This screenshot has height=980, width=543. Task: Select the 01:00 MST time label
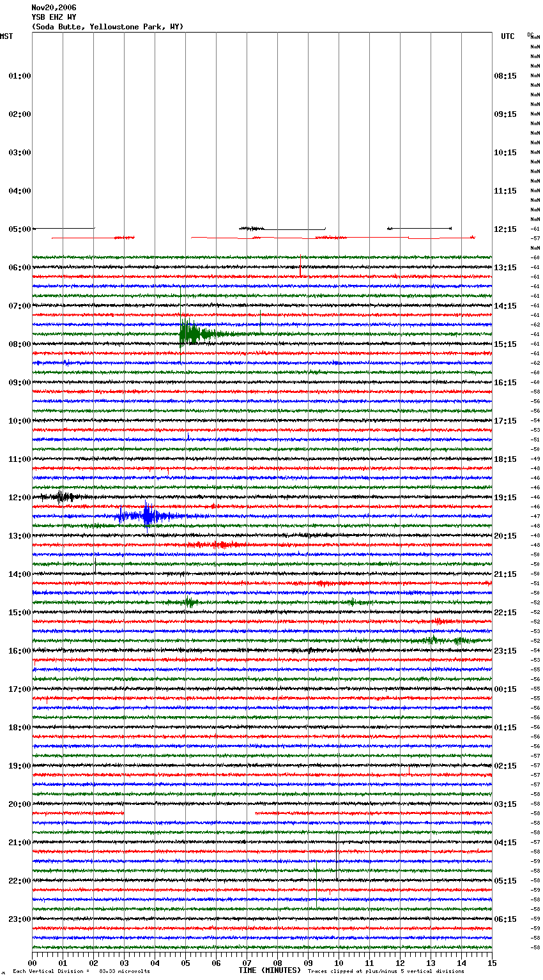click(x=20, y=76)
